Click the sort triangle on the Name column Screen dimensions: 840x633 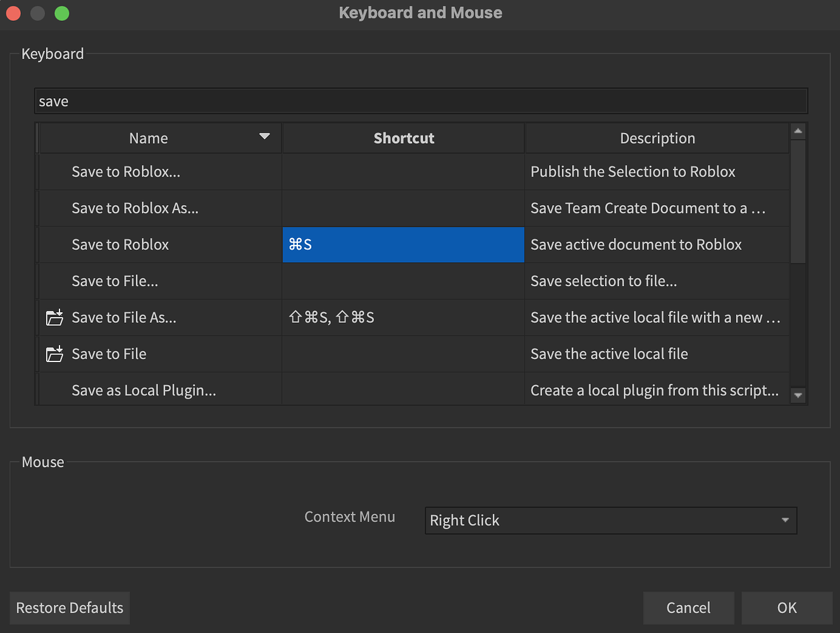(264, 137)
